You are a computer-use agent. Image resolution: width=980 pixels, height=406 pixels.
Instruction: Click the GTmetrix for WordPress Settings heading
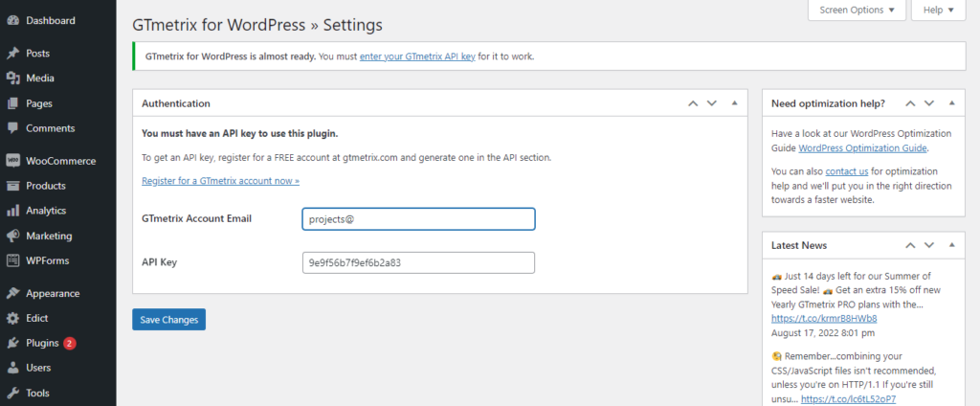coord(257,25)
